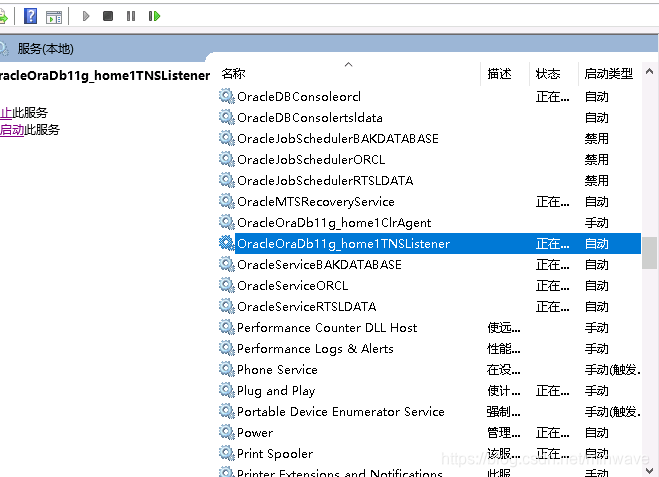659x477 pixels.
Task: Click the scrollbar down arrow
Action: (x=649, y=470)
